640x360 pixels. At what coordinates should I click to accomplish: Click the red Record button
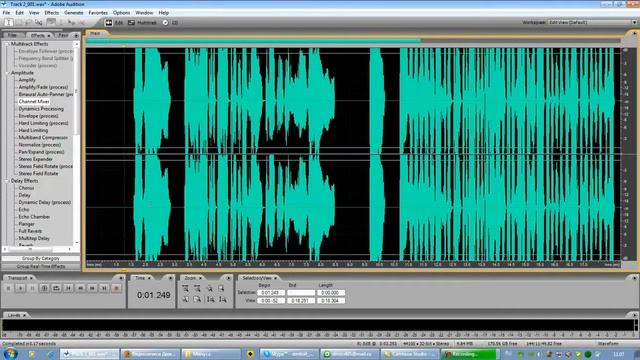(x=116, y=288)
